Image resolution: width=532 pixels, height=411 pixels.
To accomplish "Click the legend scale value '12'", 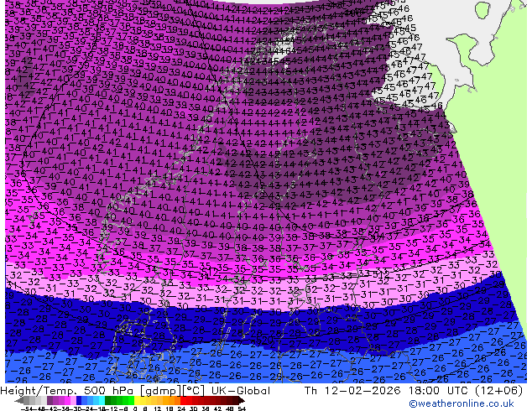I will click(158, 409).
